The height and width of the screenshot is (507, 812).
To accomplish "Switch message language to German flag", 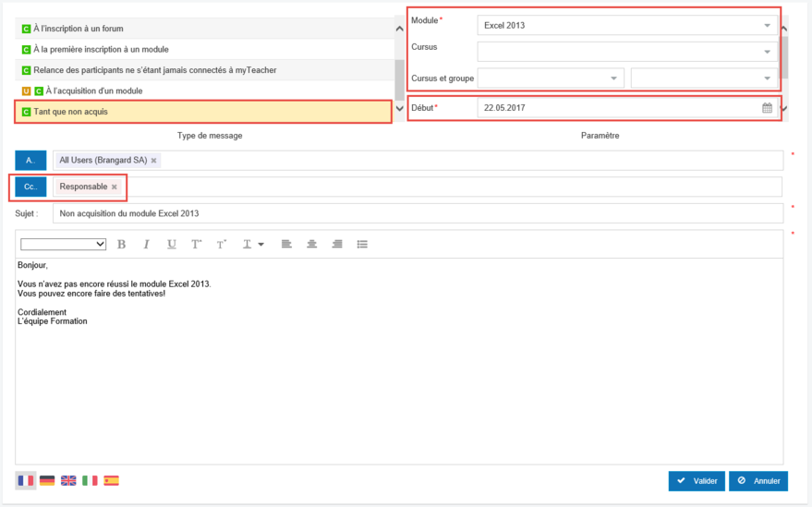I will click(47, 480).
